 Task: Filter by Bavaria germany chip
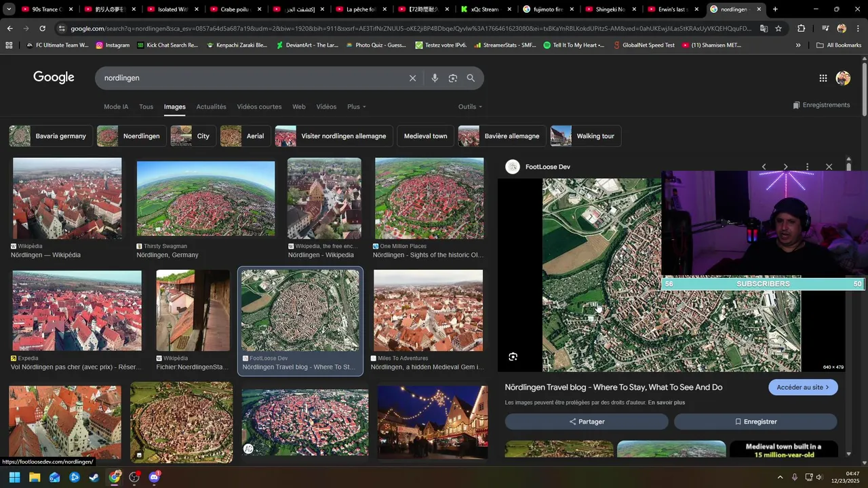[51, 136]
